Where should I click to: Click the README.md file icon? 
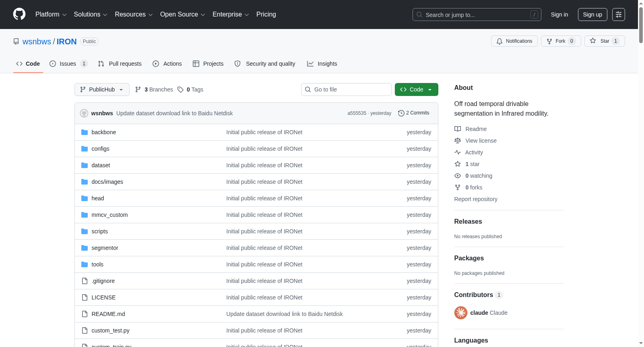pyautogui.click(x=85, y=314)
